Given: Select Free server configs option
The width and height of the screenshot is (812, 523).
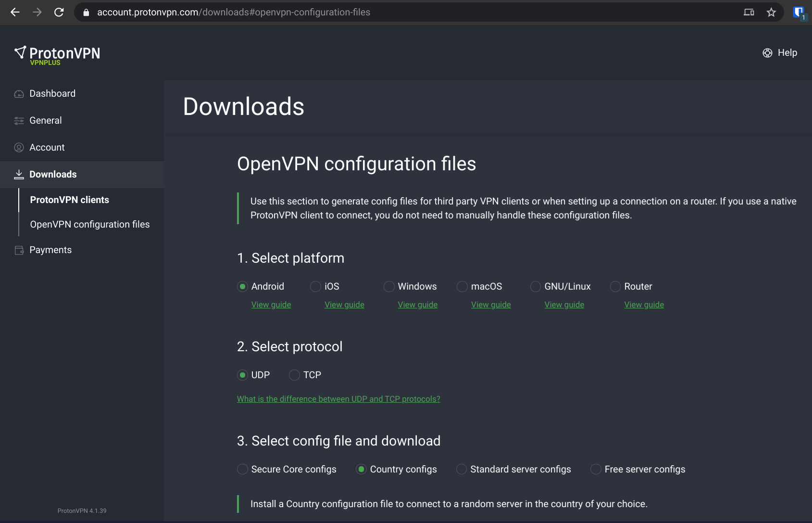Looking at the screenshot, I should click(x=596, y=470).
